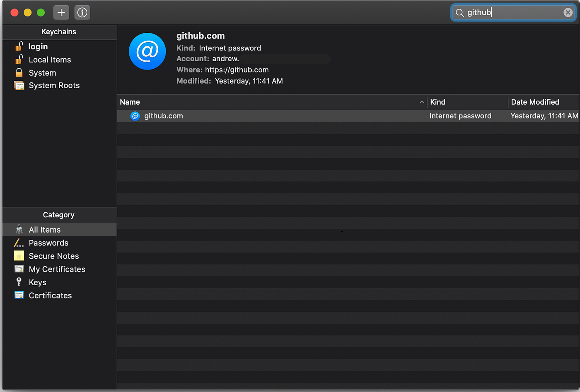The height and width of the screenshot is (392, 580).
Task: Select the login keychain lock icon
Action: pyautogui.click(x=19, y=46)
